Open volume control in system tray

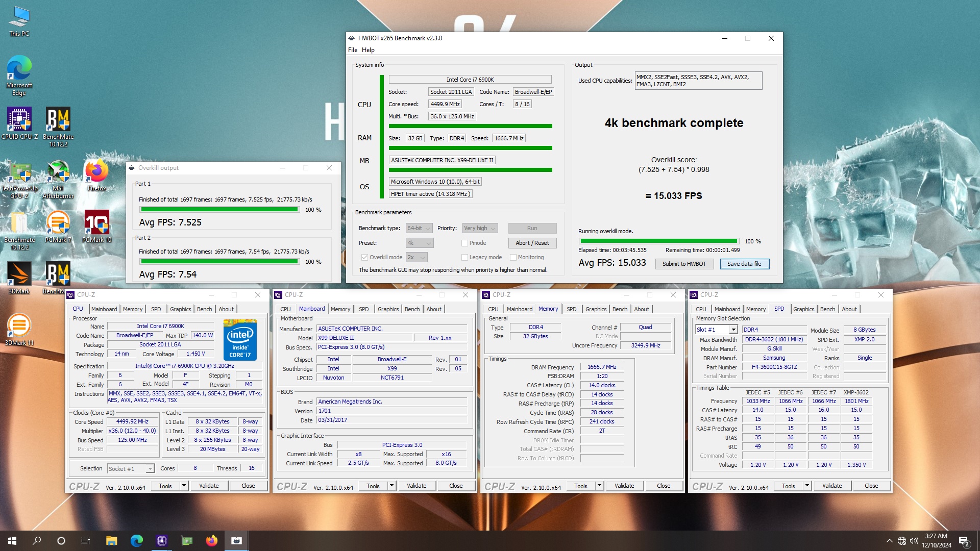coord(914,541)
